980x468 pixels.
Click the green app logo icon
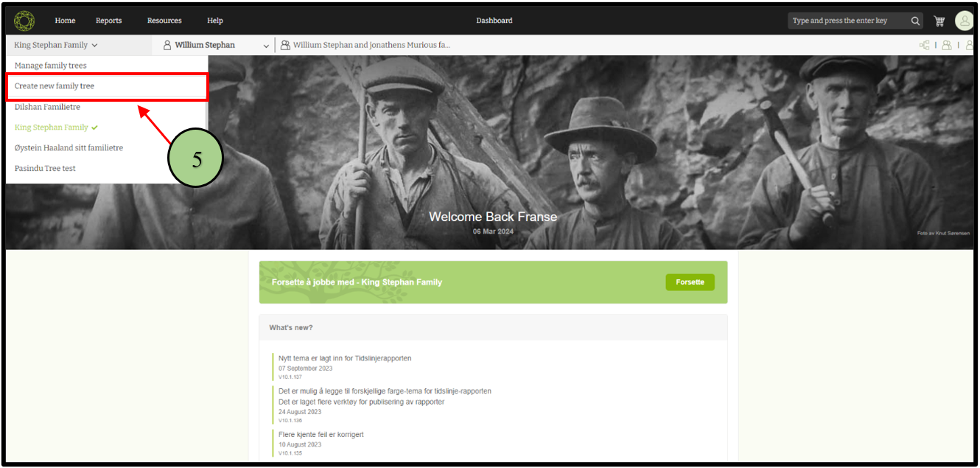pos(24,21)
